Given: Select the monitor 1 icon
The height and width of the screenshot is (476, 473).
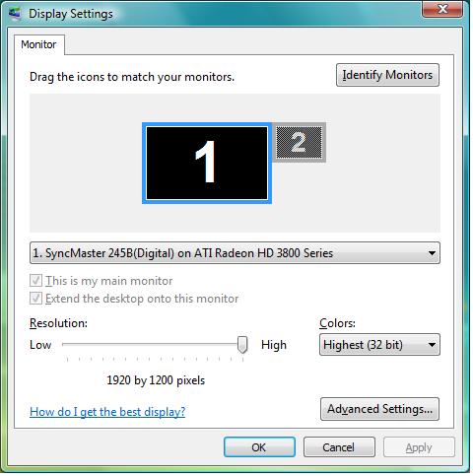Looking at the screenshot, I should (207, 164).
